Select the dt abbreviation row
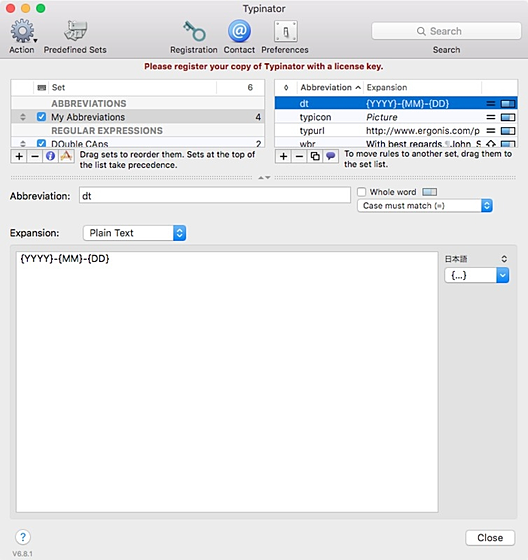The image size is (528, 560). (x=396, y=104)
